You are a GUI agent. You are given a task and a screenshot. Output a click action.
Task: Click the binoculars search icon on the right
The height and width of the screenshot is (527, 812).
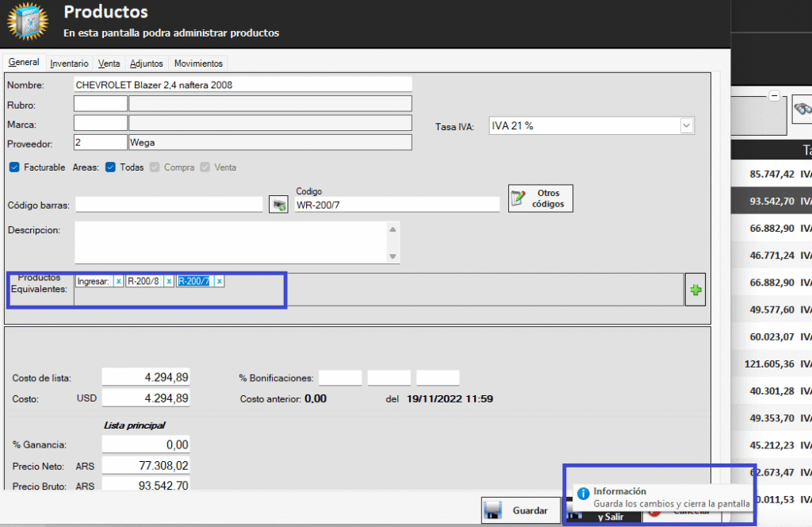click(x=802, y=110)
